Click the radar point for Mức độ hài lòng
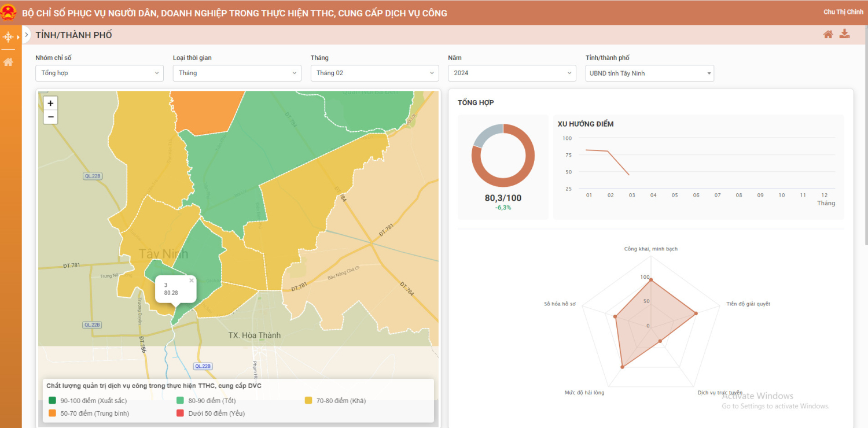868x428 pixels. click(622, 367)
